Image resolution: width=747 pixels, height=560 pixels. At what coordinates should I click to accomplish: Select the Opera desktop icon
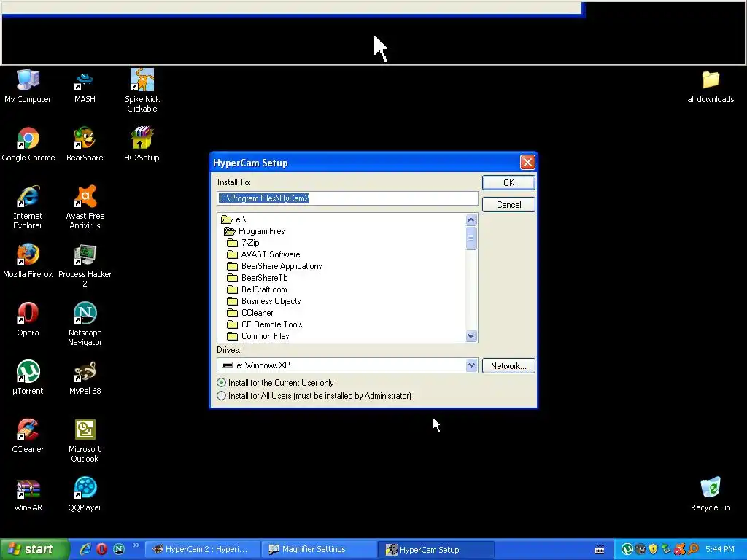28,319
